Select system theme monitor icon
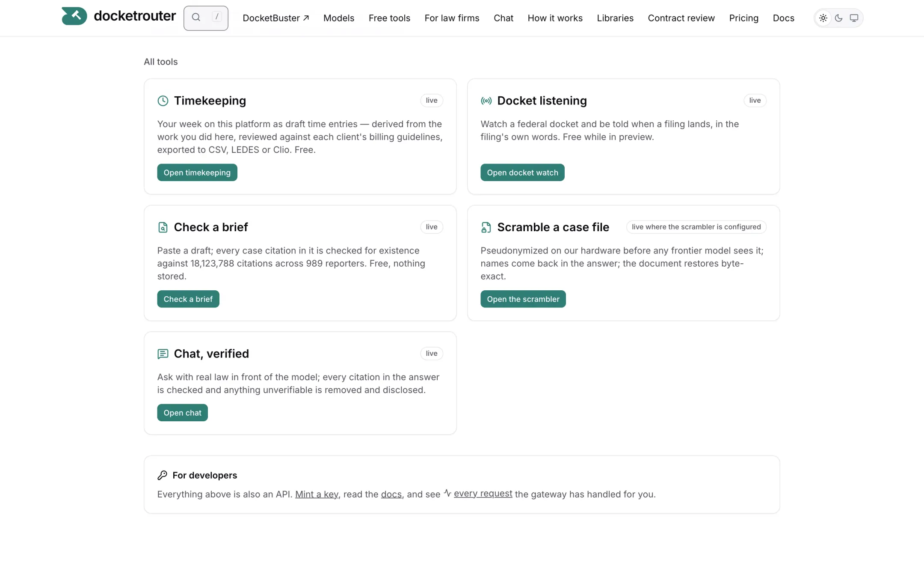 [x=854, y=18]
